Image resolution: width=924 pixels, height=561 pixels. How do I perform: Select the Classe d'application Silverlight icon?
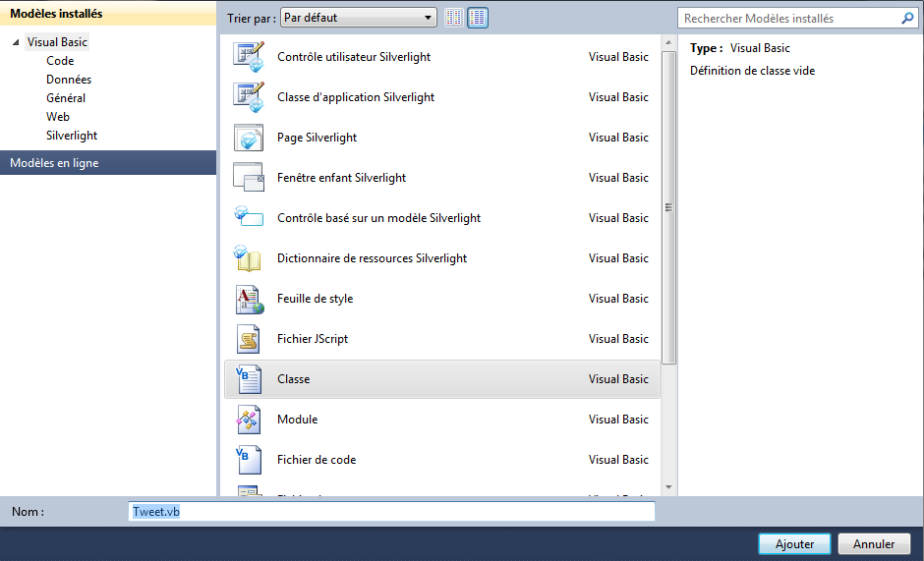tap(249, 97)
